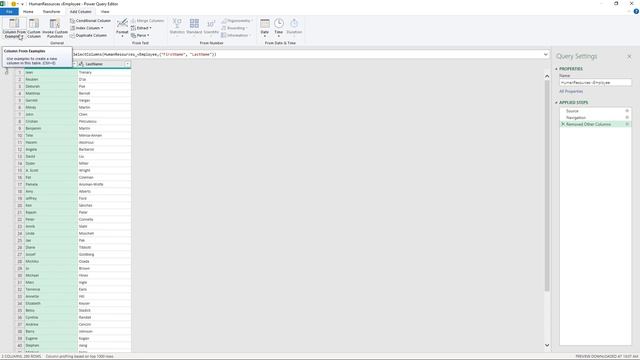Add a Conditional Column
This screenshot has width=640, height=360.
(90, 21)
